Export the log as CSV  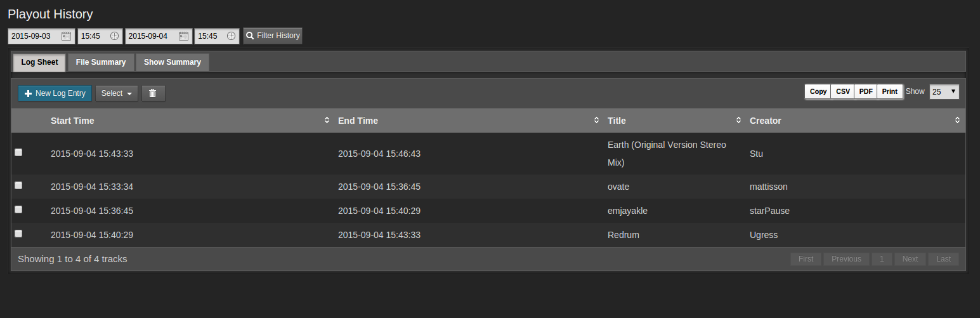tap(843, 91)
